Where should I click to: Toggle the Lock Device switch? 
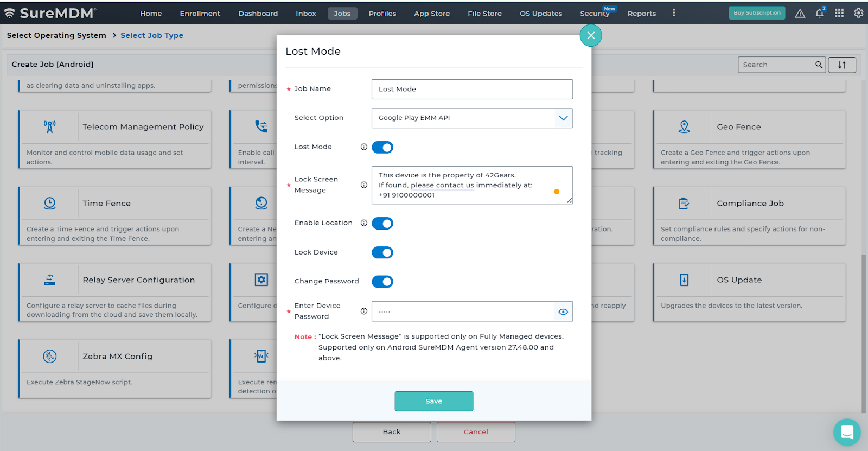pos(382,253)
